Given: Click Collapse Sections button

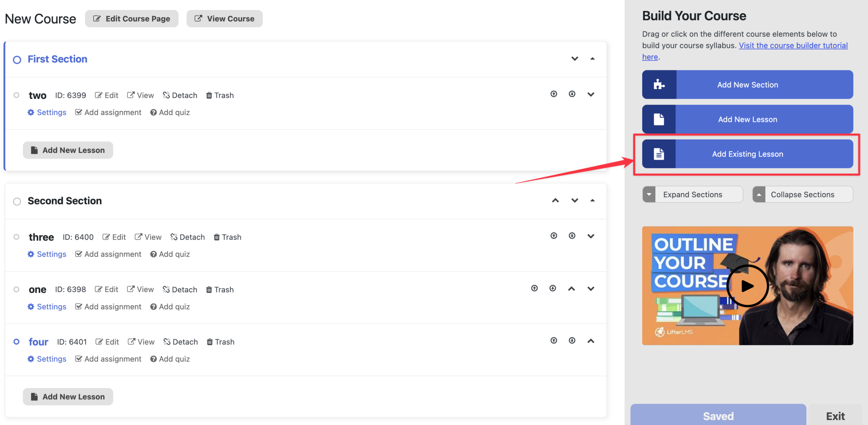Looking at the screenshot, I should [x=803, y=195].
